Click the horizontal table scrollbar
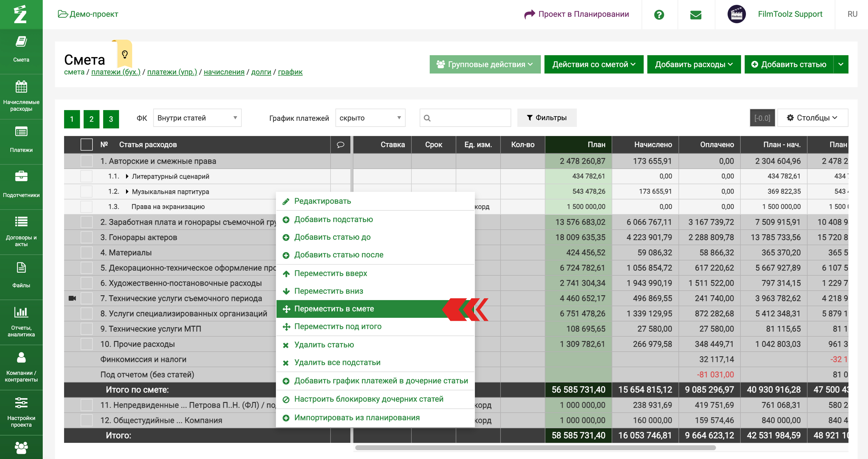 pyautogui.click(x=535, y=448)
